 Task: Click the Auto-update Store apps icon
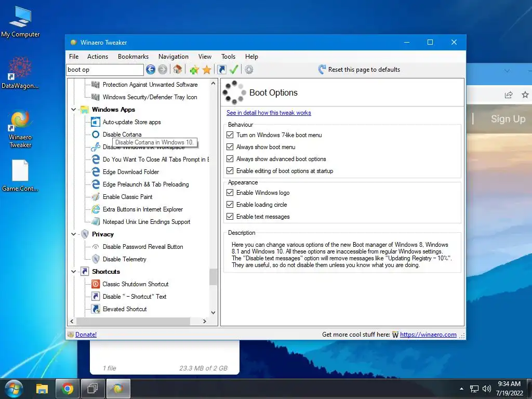click(96, 122)
